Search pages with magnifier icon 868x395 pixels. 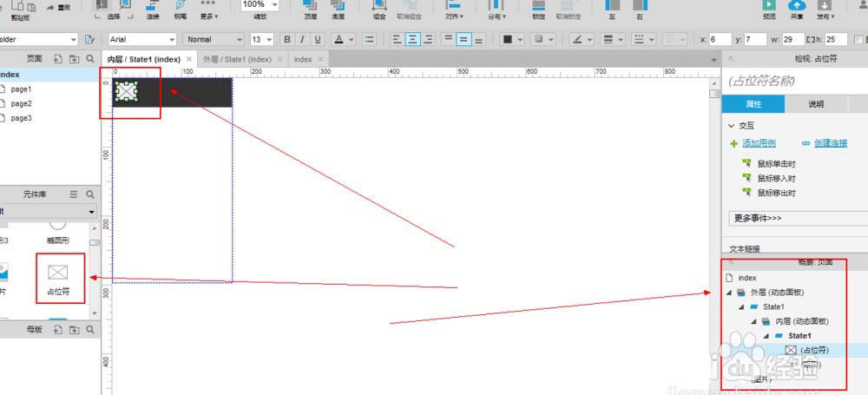tap(89, 58)
